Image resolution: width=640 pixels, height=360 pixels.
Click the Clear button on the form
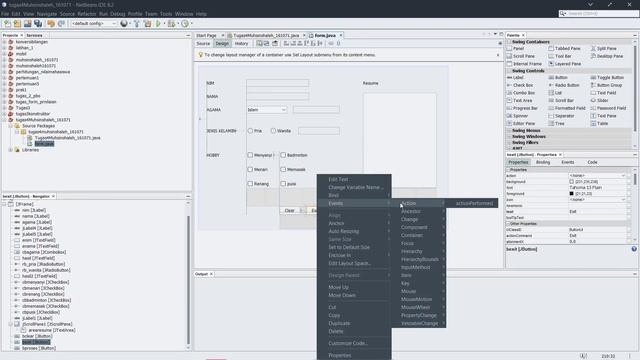[289, 211]
